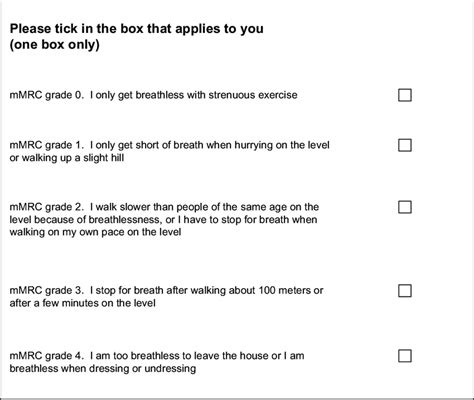Viewport: 474px width, 400px height.
Task: Mark the mMRC grade 3 checkbox
Action: 405,291
